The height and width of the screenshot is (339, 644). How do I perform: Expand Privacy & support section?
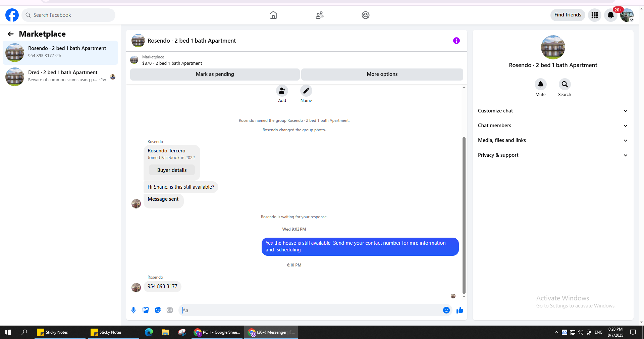(553, 155)
